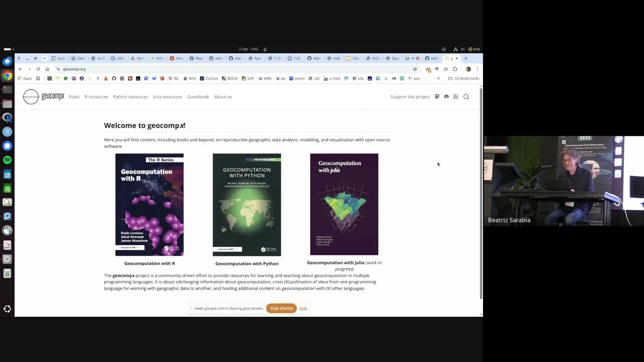The width and height of the screenshot is (644, 362).
Task: Open the RSS feed icon in header
Action: pos(455,97)
